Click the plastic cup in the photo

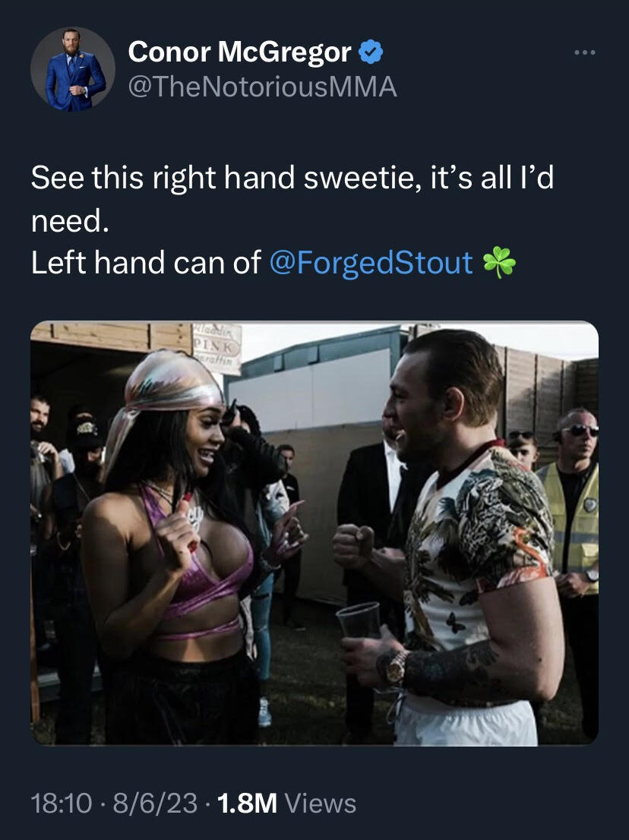click(359, 620)
